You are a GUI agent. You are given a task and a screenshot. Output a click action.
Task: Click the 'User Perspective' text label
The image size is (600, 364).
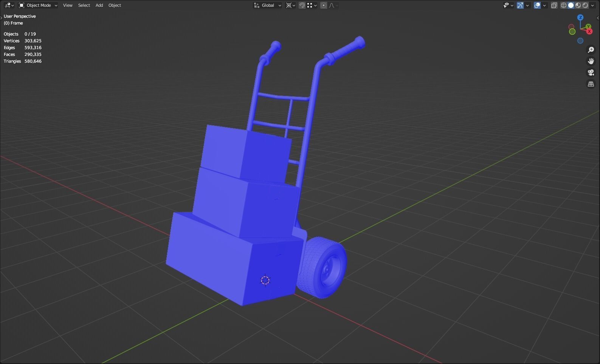(x=20, y=16)
